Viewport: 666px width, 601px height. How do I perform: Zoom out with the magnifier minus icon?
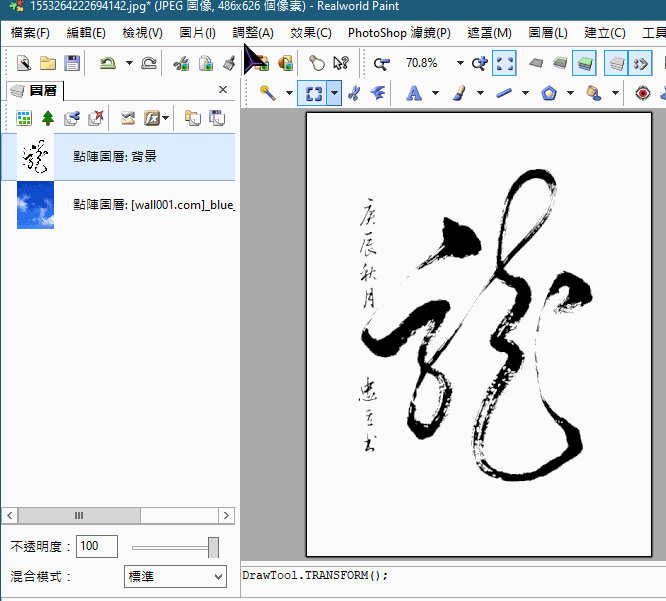pyautogui.click(x=381, y=63)
